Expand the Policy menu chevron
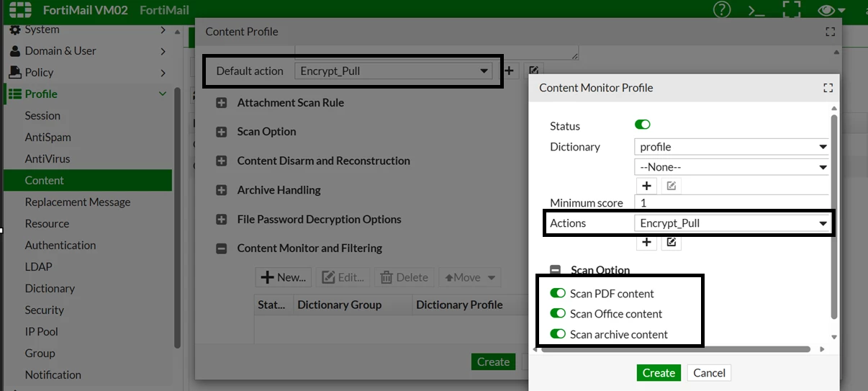The width and height of the screenshot is (868, 391). click(163, 72)
